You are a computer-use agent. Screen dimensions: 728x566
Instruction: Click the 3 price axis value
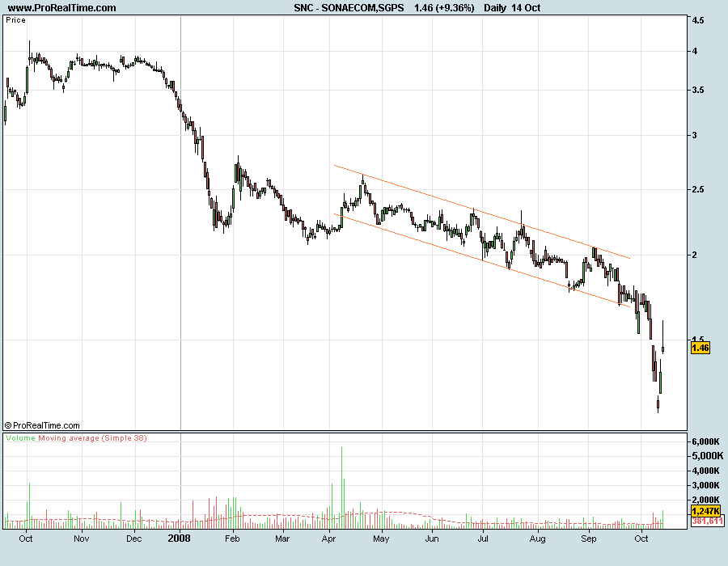(x=695, y=136)
